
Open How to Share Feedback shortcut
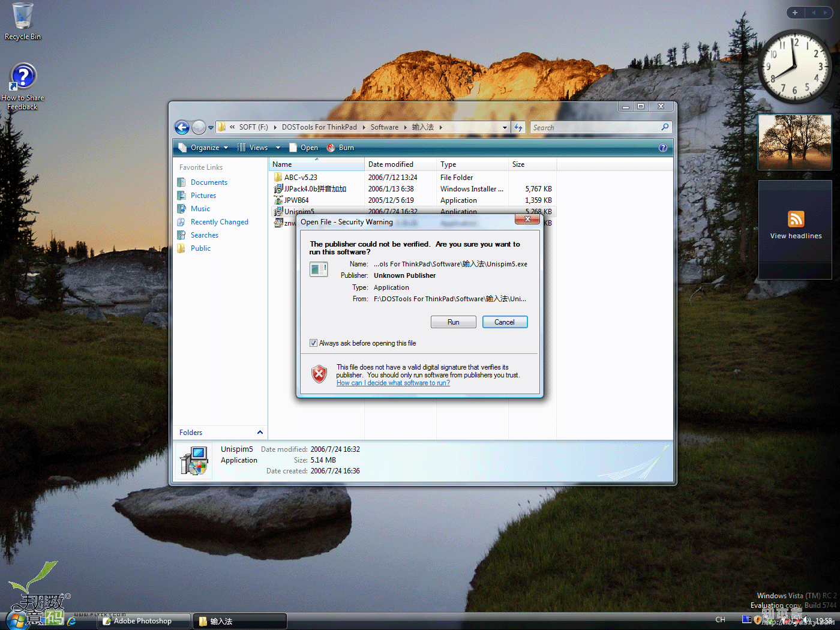(x=23, y=87)
